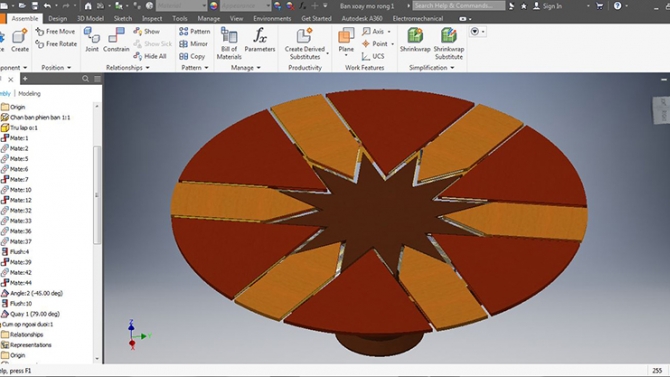Select Cum op ngoai duoi:1 component
Viewport: 670px width, 377px height.
(27, 324)
